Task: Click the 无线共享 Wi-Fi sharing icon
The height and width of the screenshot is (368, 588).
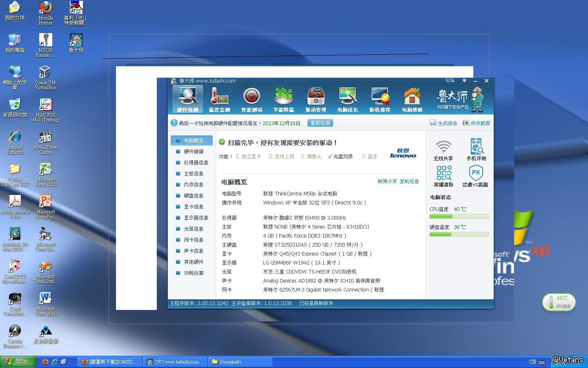Action: 443,150
